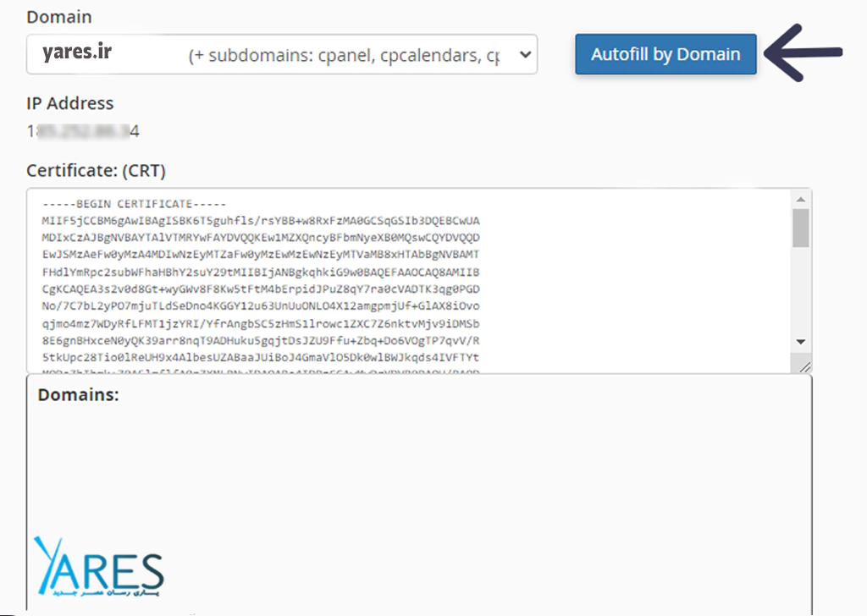Click the certificate textarea scroll down arrow
867x616 pixels.
pyautogui.click(x=801, y=342)
